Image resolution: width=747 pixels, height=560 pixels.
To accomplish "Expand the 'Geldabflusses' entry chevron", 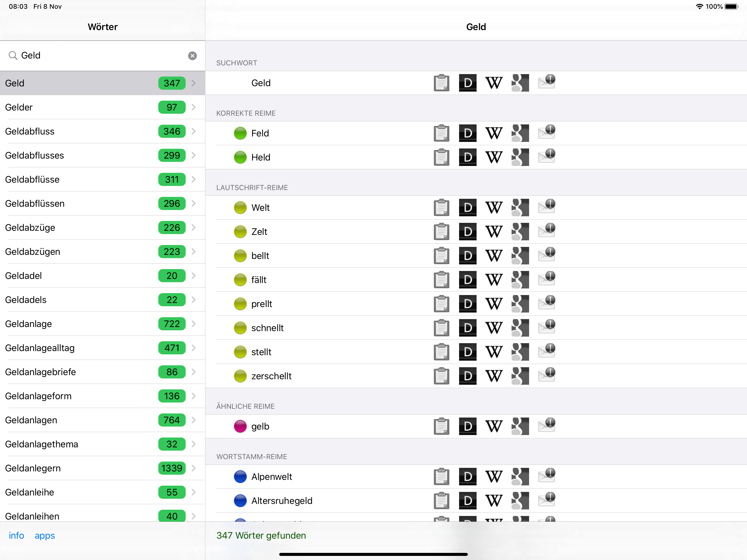I will (x=194, y=155).
